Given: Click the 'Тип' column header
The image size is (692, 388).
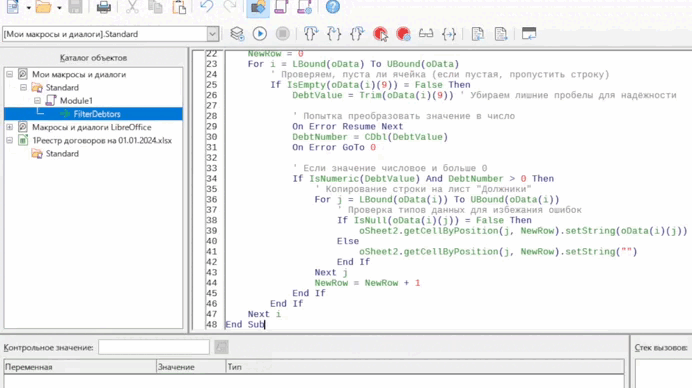Looking at the screenshot, I should click(x=425, y=367).
